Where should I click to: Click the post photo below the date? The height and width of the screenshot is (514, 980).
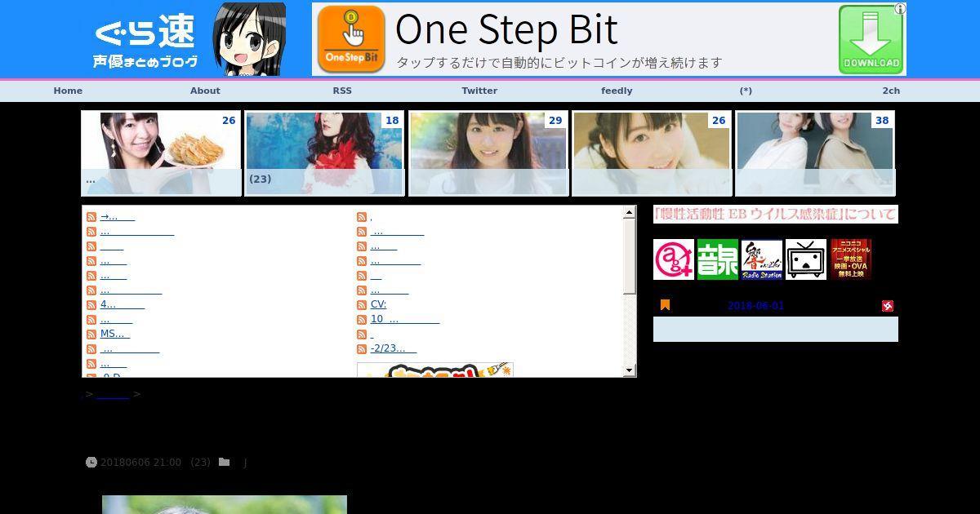point(225,504)
